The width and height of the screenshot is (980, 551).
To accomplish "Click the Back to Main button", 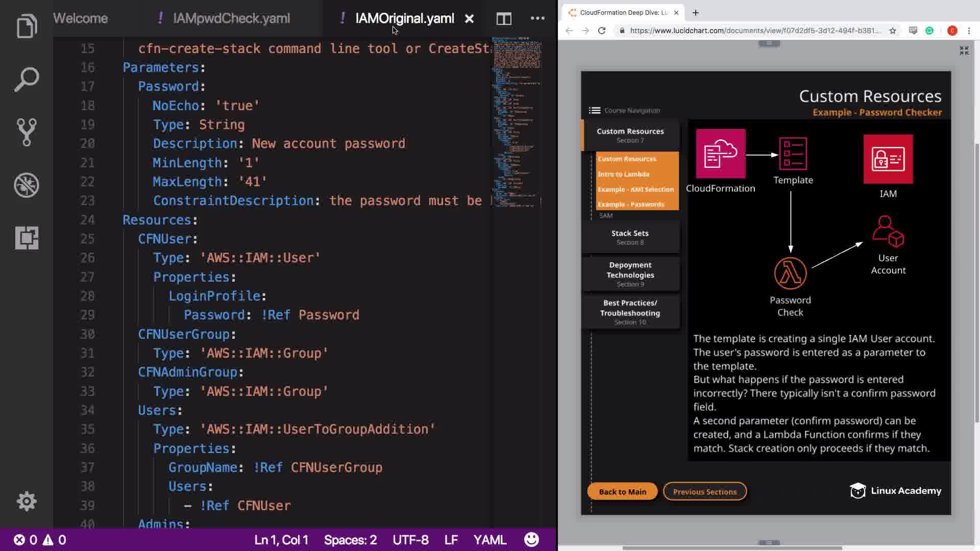I will coord(622,491).
